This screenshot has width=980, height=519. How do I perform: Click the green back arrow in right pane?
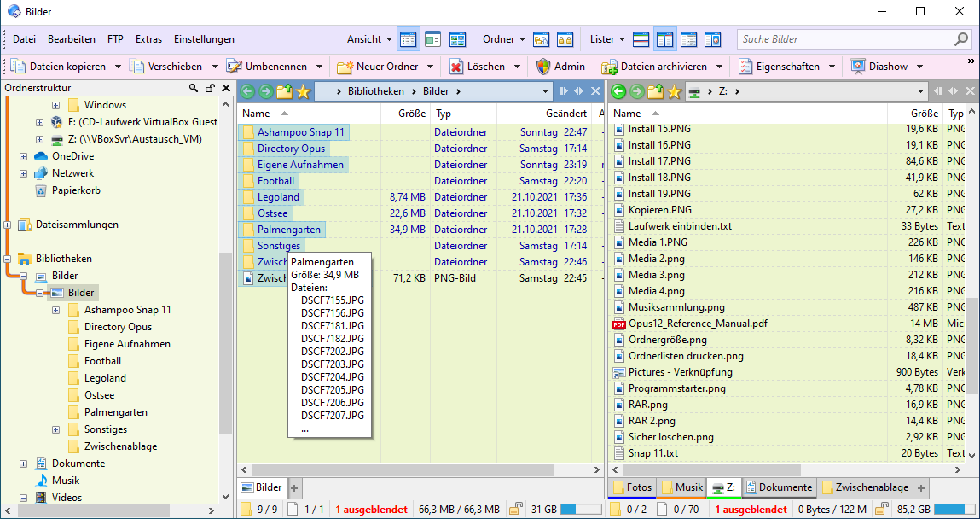618,92
